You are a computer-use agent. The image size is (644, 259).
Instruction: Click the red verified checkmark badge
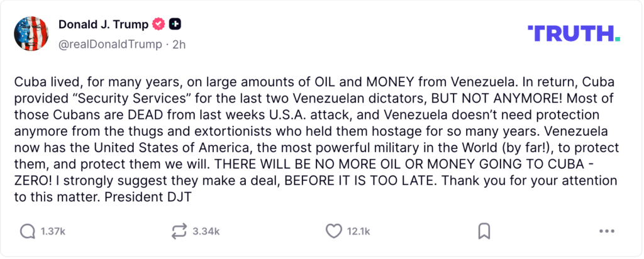coord(160,25)
